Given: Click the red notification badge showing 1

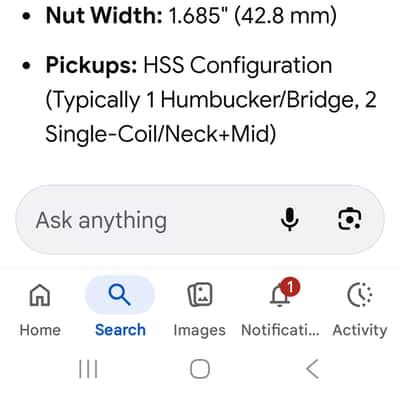Looking at the screenshot, I should pos(290,287).
